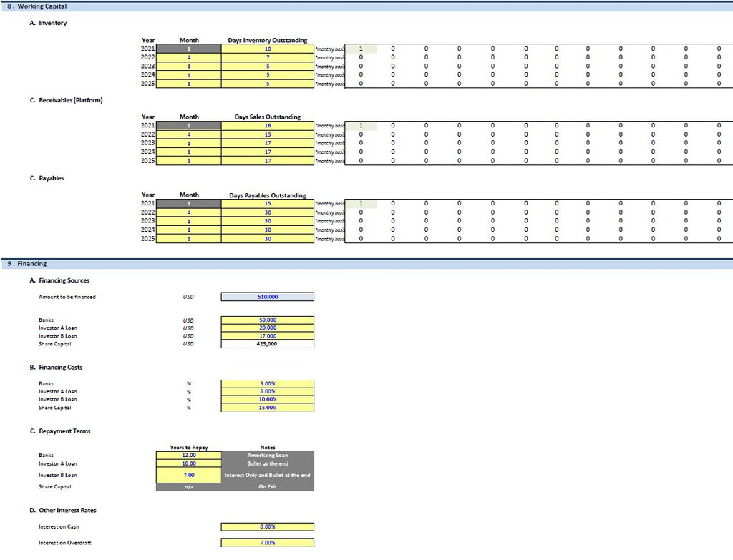Image resolution: width=733 pixels, height=560 pixels.
Task: Click the Banks years to repay cell 12.00
Action: click(x=189, y=456)
